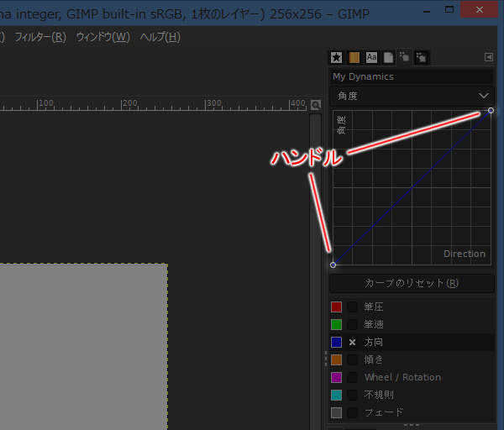Enable the Wheel / Rotation checkbox

[x=353, y=378]
